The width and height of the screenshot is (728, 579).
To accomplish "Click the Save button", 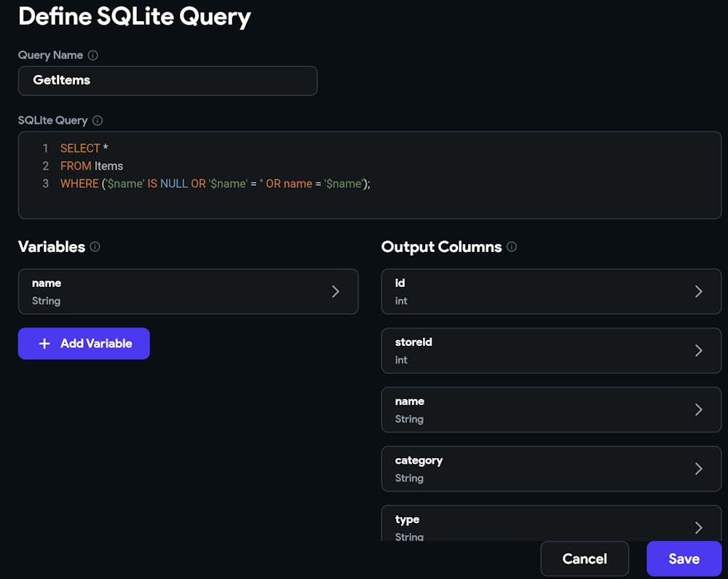I will [684, 559].
